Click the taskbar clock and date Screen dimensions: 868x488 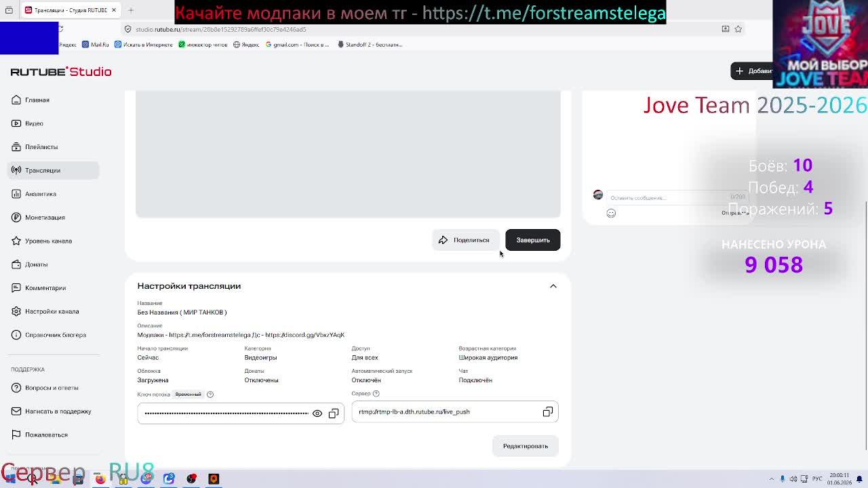840,479
